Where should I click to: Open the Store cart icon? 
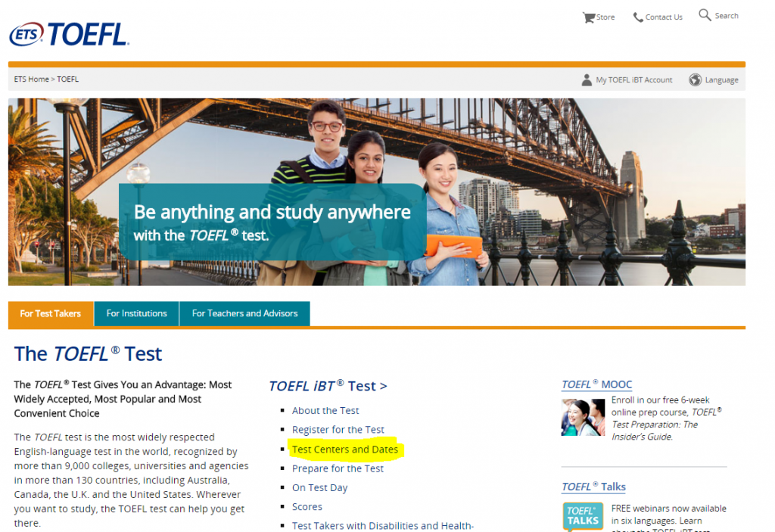point(588,17)
